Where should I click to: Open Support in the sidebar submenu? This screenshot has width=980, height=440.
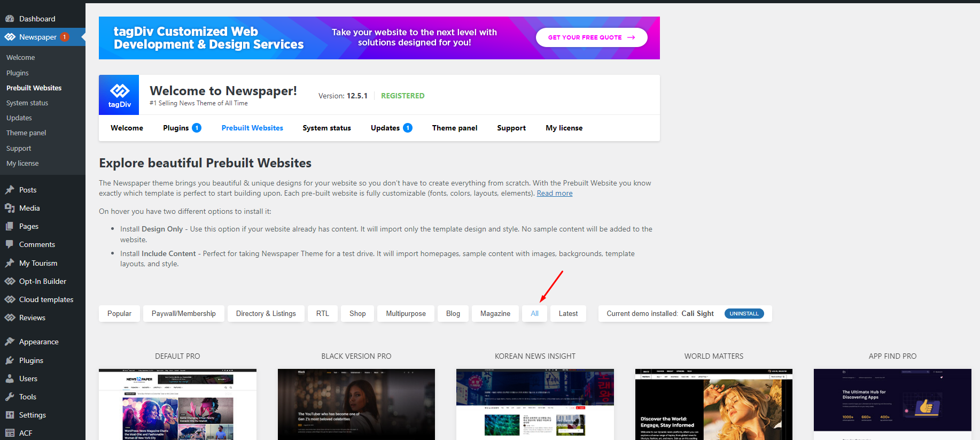pos(19,148)
